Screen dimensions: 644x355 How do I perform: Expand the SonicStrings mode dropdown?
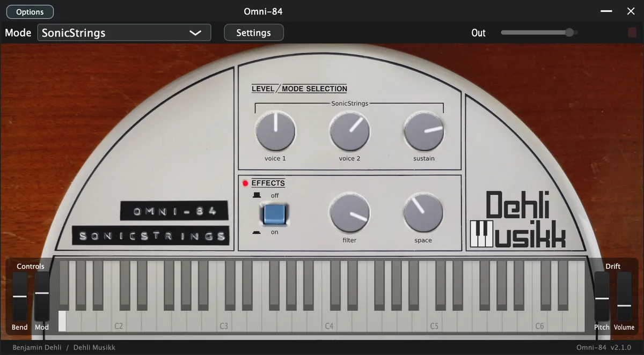(124, 33)
